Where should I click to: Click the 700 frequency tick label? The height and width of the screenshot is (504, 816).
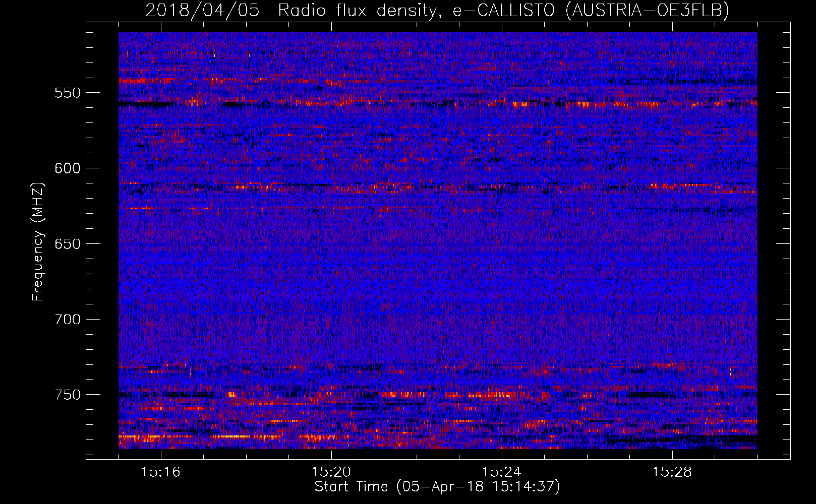tap(68, 320)
